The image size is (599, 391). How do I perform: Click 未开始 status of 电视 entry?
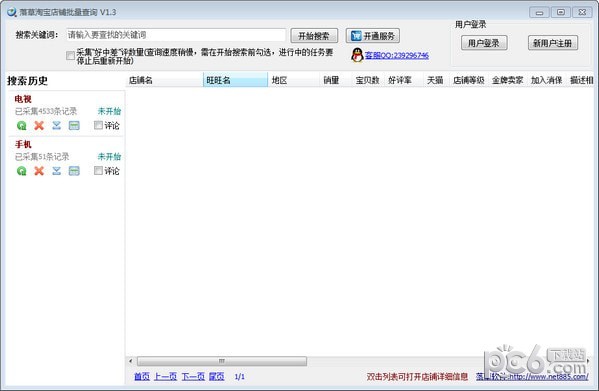[109, 111]
